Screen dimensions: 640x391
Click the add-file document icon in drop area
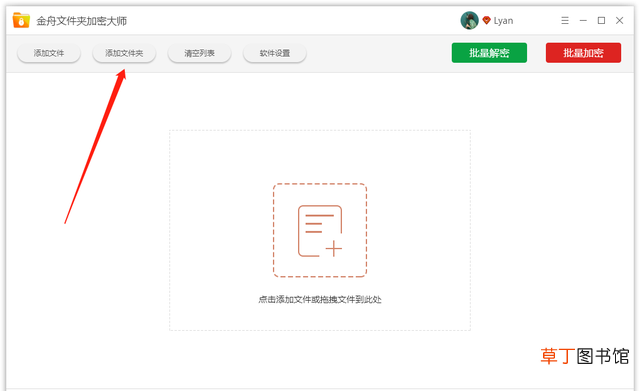click(320, 231)
